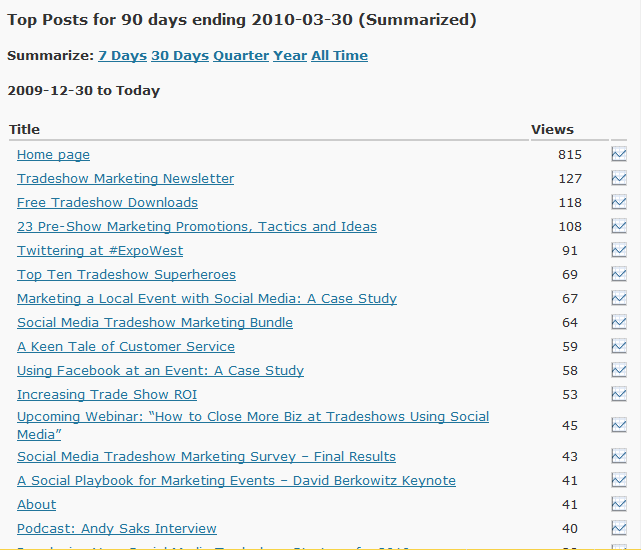This screenshot has width=641, height=550.
Task: Open the stats chart icon for Home page
Action: tap(619, 154)
